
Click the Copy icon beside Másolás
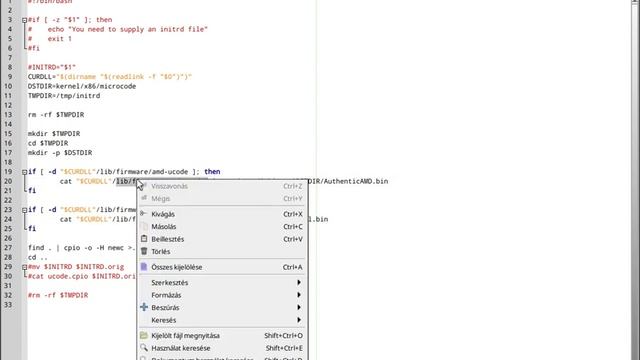pyautogui.click(x=144, y=226)
